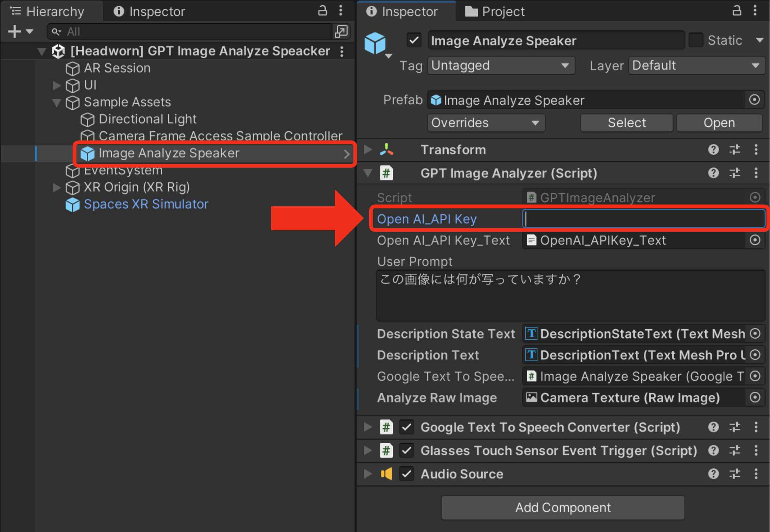Image resolution: width=770 pixels, height=532 pixels.
Task: Open the Project tab
Action: click(x=495, y=12)
